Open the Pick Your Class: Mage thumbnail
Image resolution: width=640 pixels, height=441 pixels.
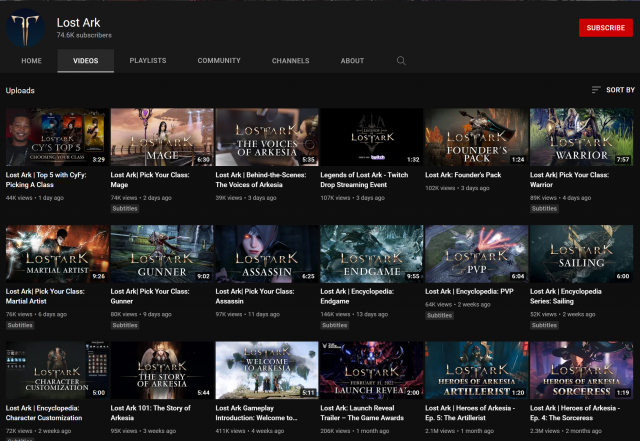[x=162, y=137]
